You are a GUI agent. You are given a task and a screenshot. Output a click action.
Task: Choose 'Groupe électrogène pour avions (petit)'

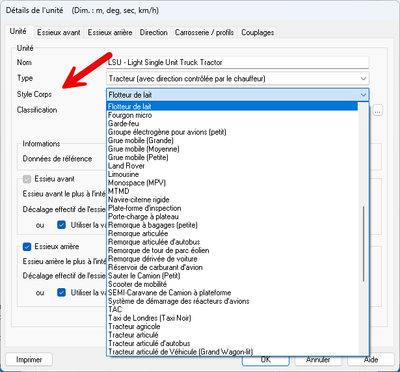point(232,132)
